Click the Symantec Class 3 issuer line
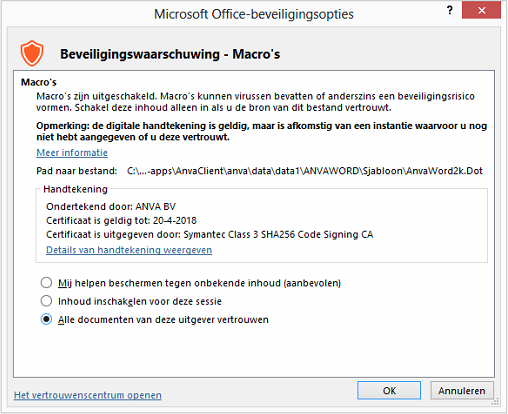508x414 pixels. 209,235
